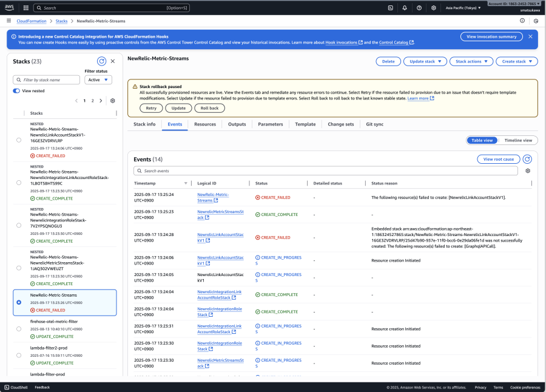Go to page 2 of stacks

93,101
